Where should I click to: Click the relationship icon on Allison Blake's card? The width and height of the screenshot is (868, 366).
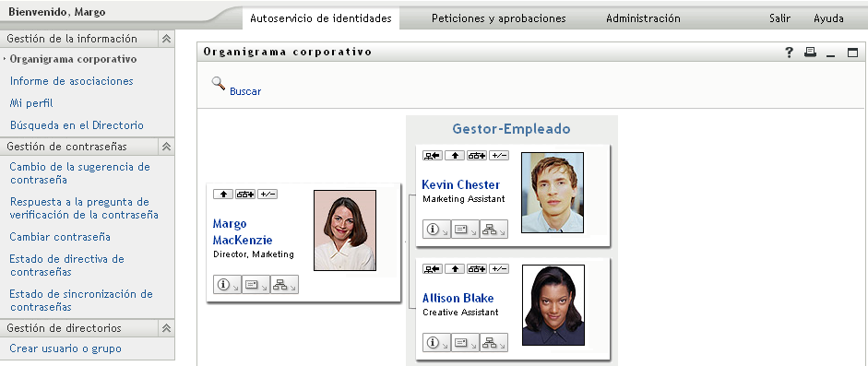pyautogui.click(x=477, y=268)
